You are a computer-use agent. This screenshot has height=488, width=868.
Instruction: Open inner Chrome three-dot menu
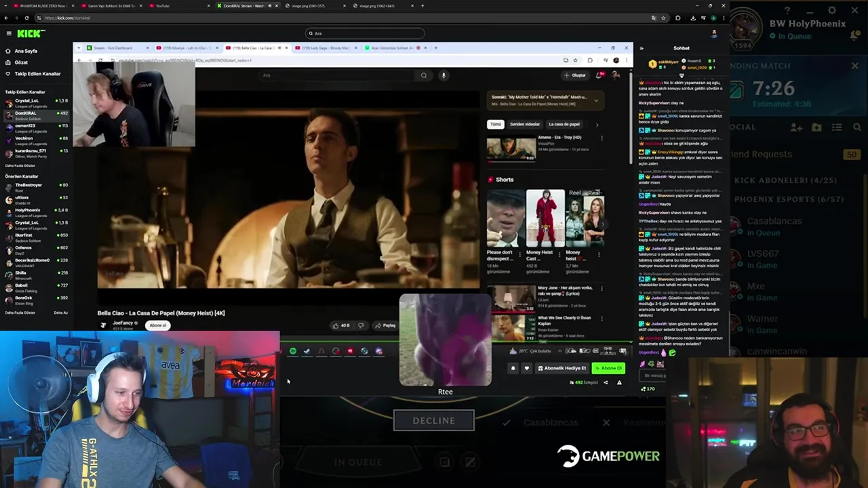(627, 60)
